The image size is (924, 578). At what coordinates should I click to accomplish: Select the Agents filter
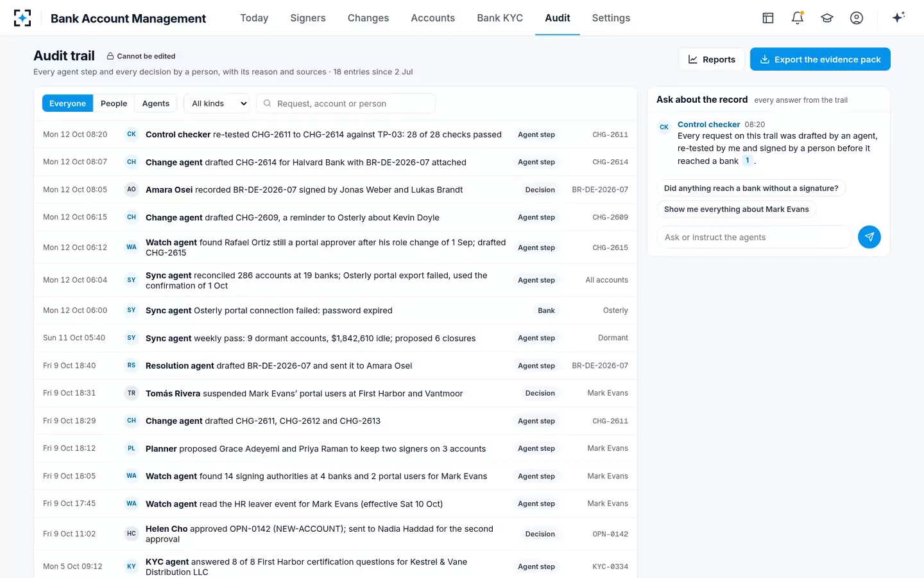(156, 103)
